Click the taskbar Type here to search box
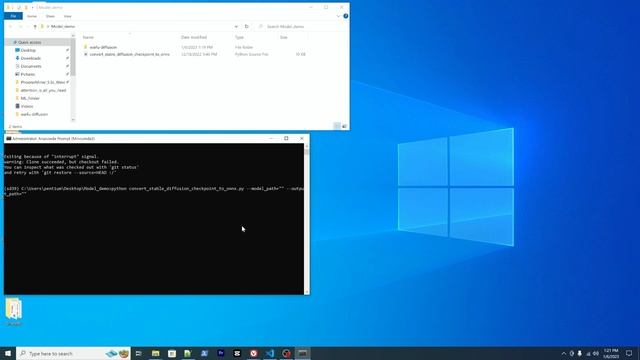Screen dimensions: 640x360 coord(73,353)
